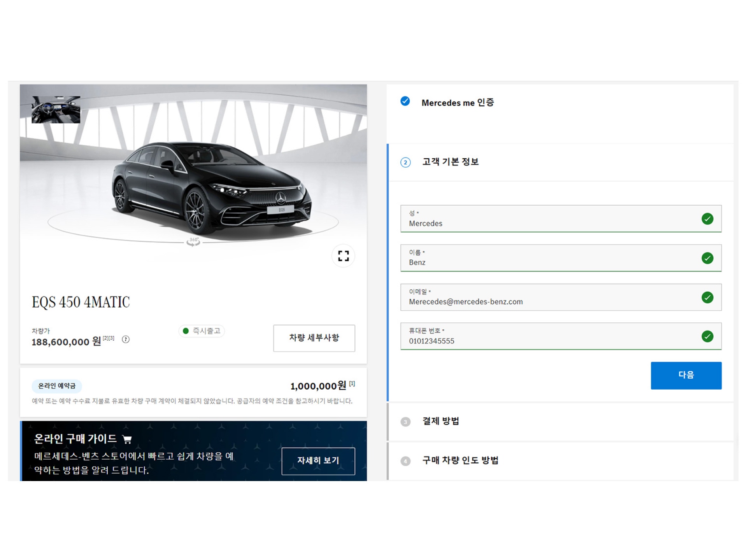Click the green 즉시출고 status indicator dot

pos(185,331)
